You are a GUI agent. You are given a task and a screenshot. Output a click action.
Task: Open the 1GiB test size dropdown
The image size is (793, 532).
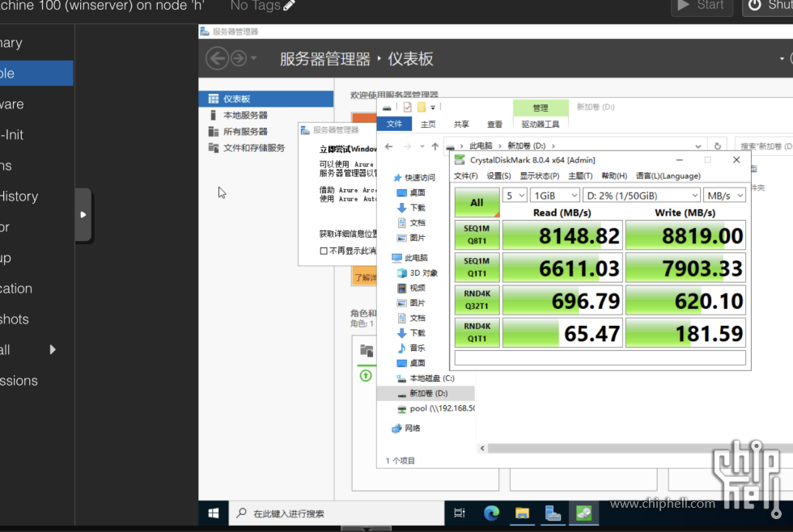point(555,196)
